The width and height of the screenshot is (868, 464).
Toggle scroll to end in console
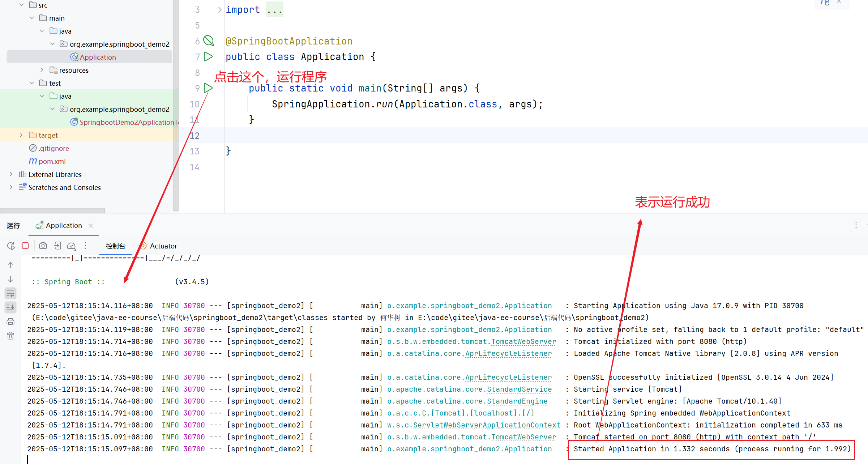pos(10,307)
